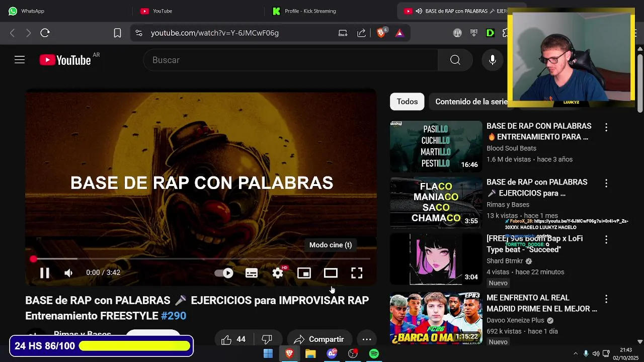Open Brave Rewards triangle icon
The image size is (644, 362).
(x=399, y=33)
